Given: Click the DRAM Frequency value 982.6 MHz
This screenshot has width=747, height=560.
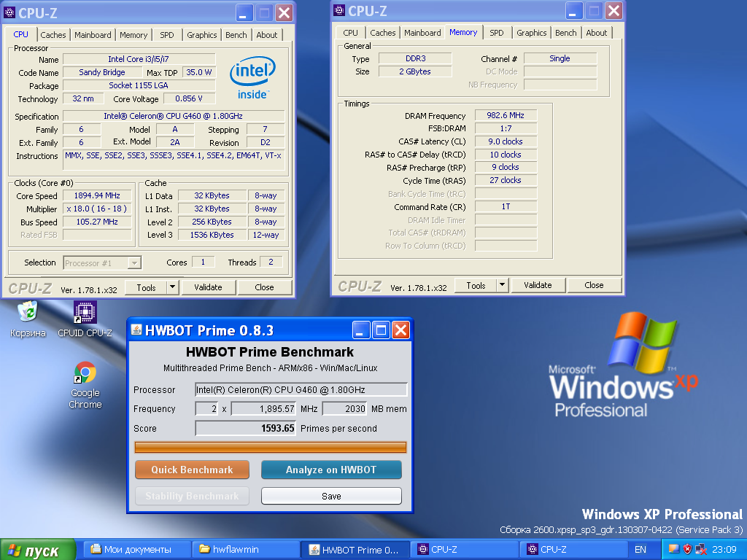Looking at the screenshot, I should (x=506, y=115).
